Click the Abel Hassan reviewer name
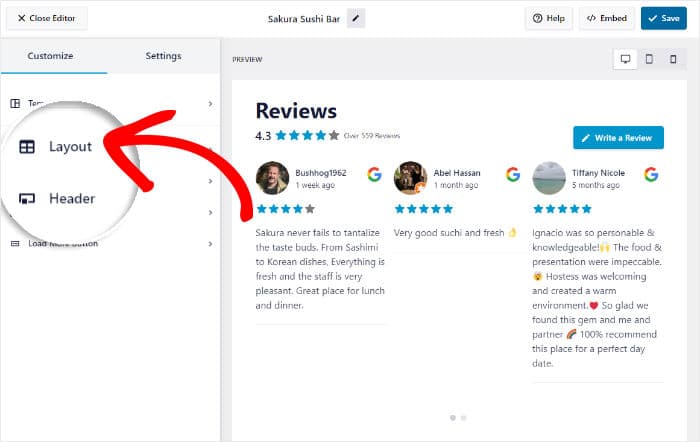This screenshot has width=700, height=442. pyautogui.click(x=457, y=173)
